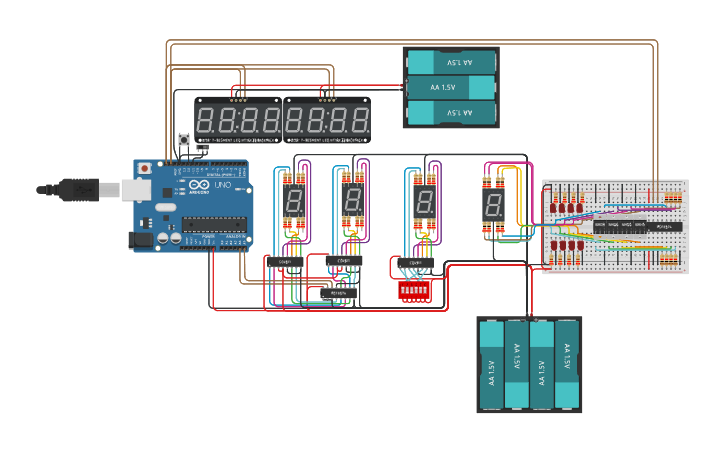
Task: Select the ATmega chip on the Arduino board
Action: (x=214, y=224)
